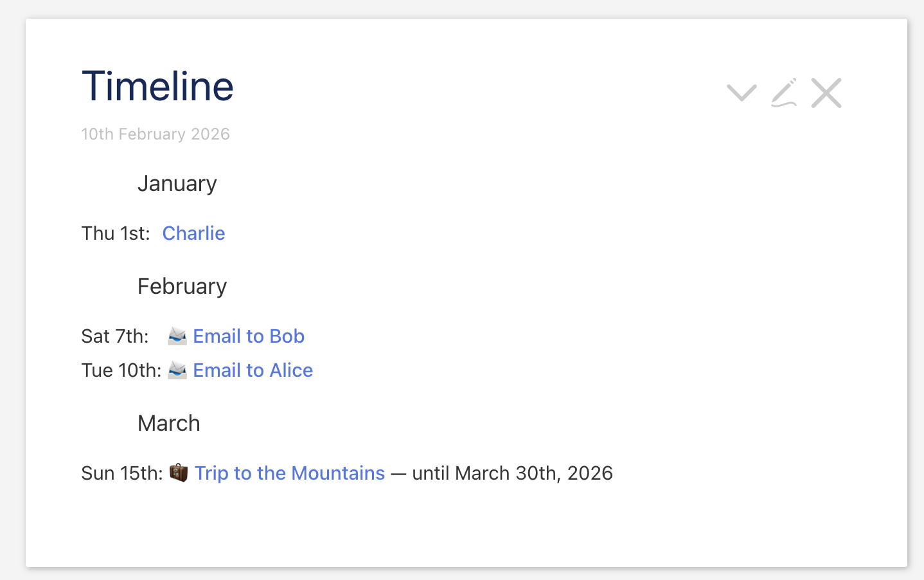Click the 'until March 30th, 2026' text
This screenshot has width=924, height=580.
point(512,473)
